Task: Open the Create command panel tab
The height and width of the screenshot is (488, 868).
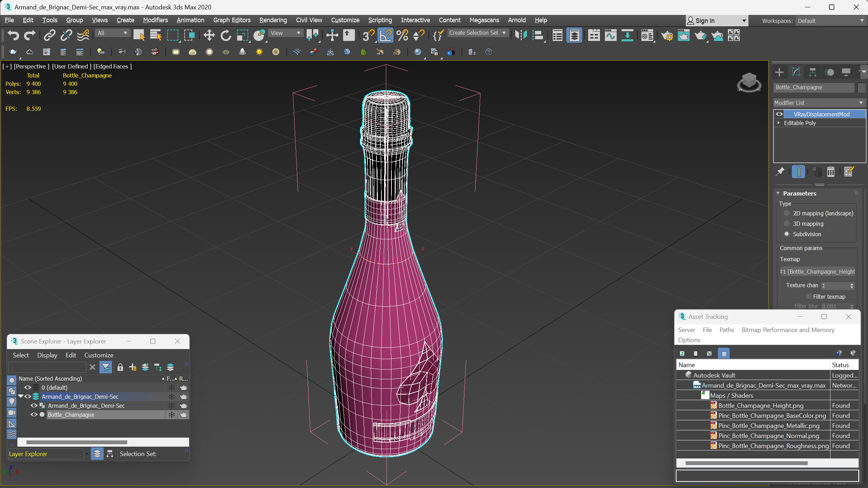Action: pyautogui.click(x=779, y=72)
